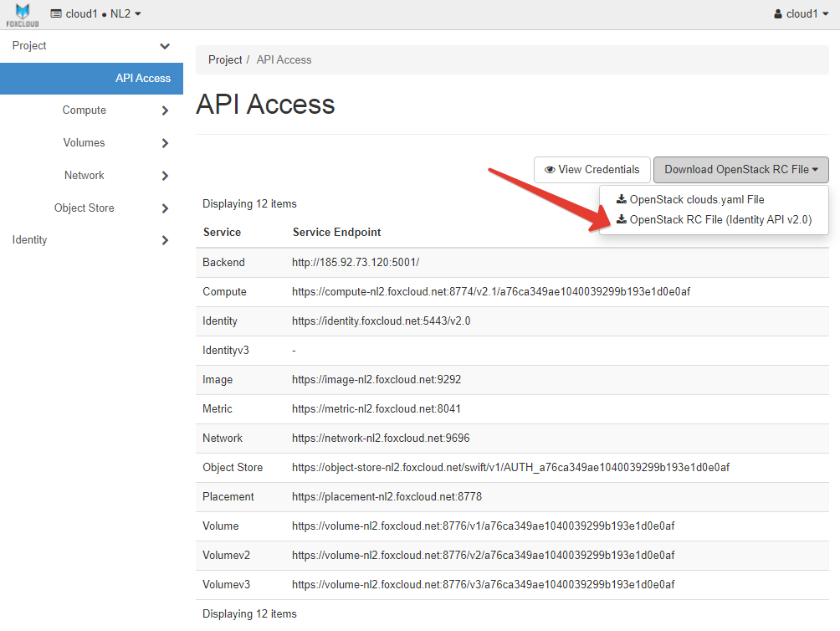The image size is (840, 631).
Task: Click the project list icon in top bar
Action: coord(56,14)
